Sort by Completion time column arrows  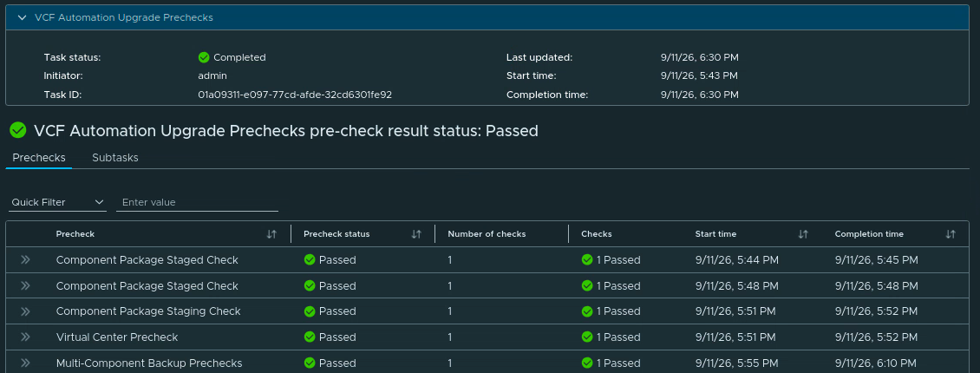(x=950, y=234)
